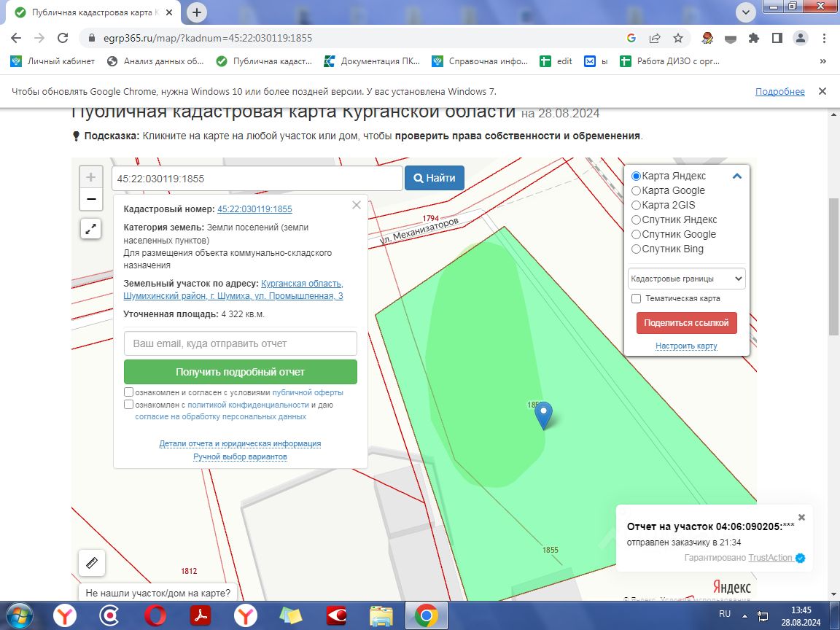This screenshot has height=630, width=840.
Task: Zoom in the map with plus button
Action: 91,177
